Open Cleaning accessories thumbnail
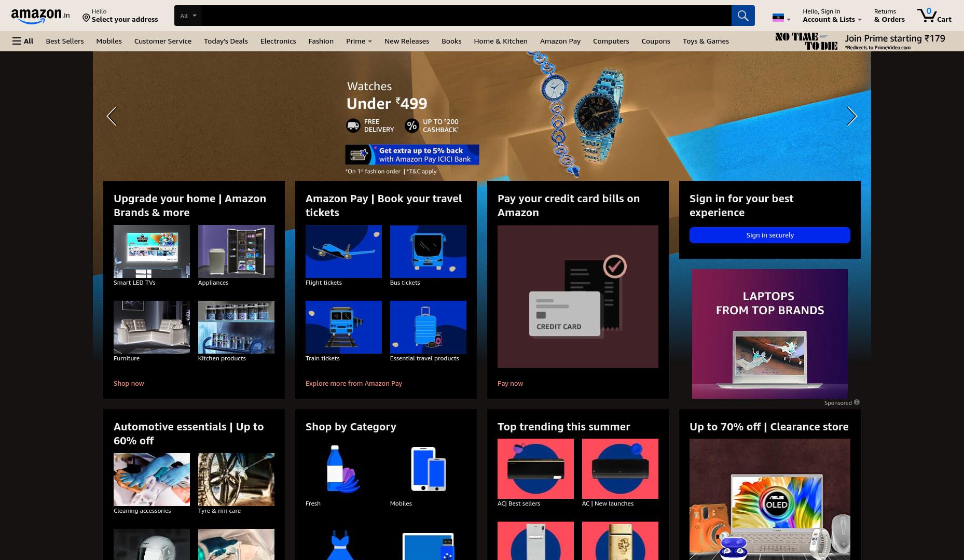 152,480
